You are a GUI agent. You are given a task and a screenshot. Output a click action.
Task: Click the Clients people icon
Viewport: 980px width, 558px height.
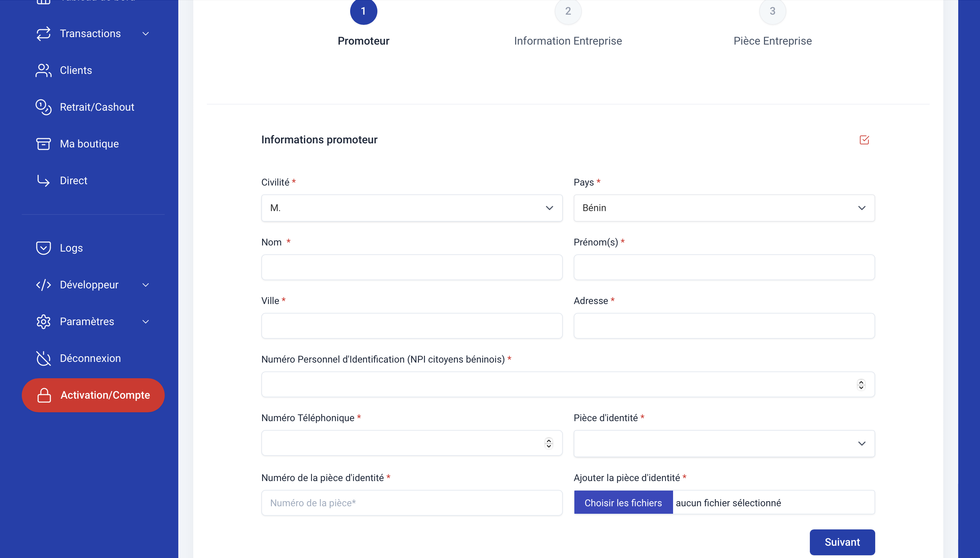[43, 70]
